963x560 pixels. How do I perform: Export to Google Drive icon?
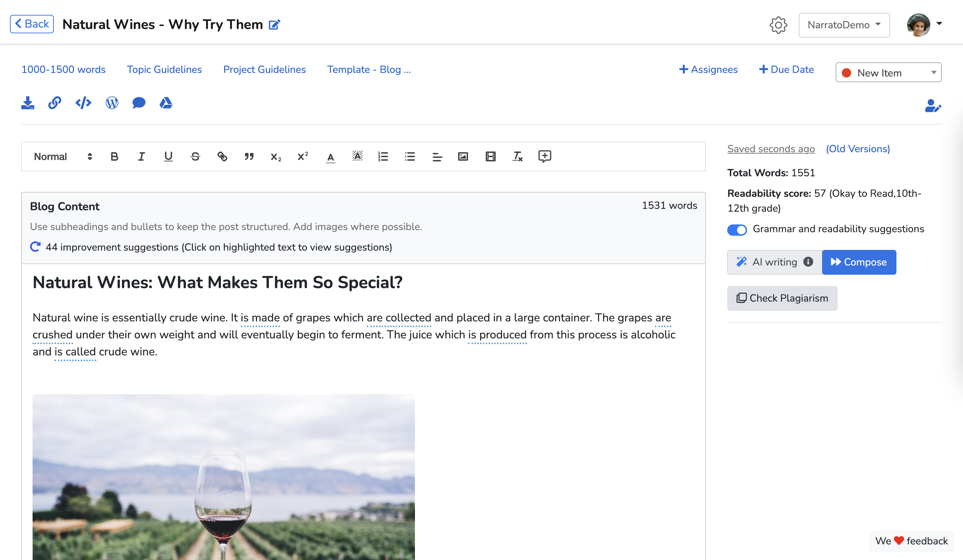(x=166, y=103)
